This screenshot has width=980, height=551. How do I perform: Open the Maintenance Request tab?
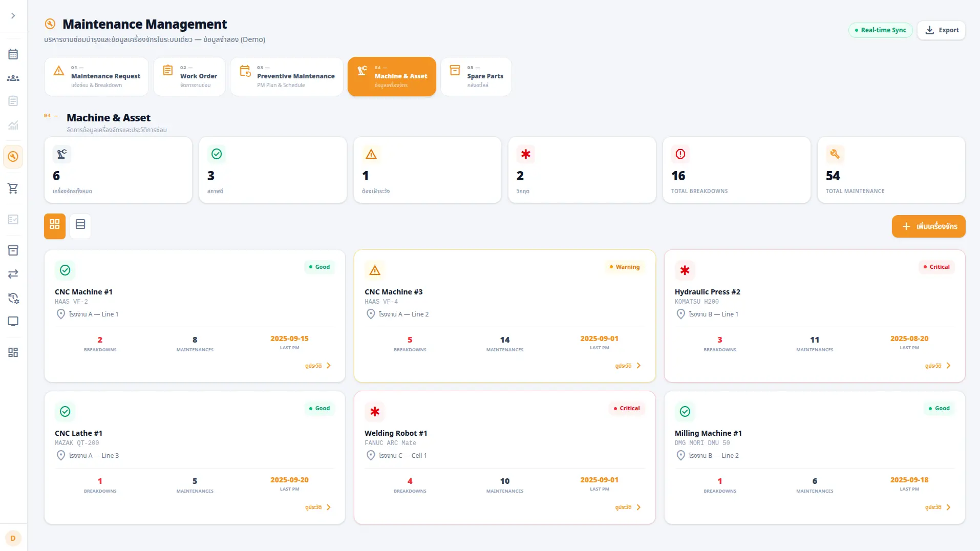[x=96, y=76]
